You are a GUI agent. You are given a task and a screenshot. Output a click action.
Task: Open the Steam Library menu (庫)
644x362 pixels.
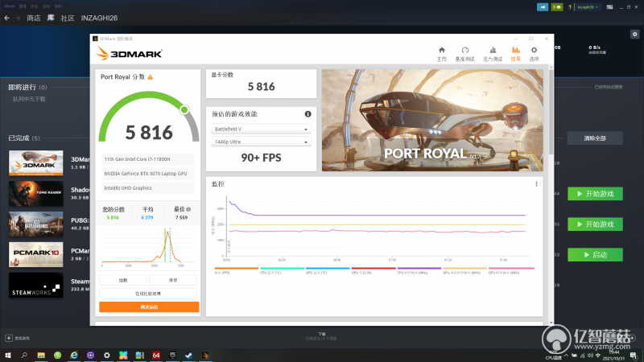click(x=51, y=18)
